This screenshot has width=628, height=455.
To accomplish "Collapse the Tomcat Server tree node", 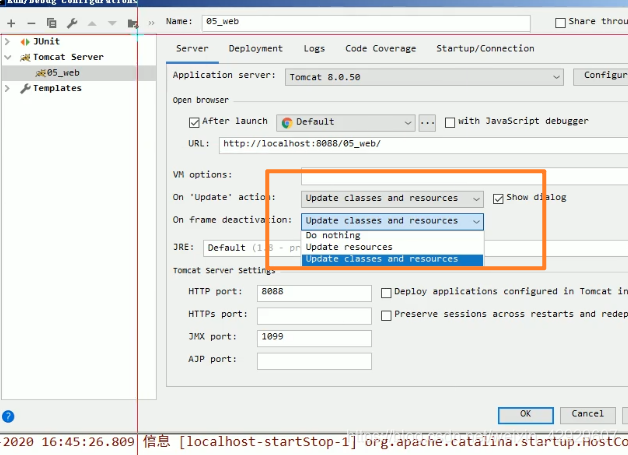I will (7, 57).
